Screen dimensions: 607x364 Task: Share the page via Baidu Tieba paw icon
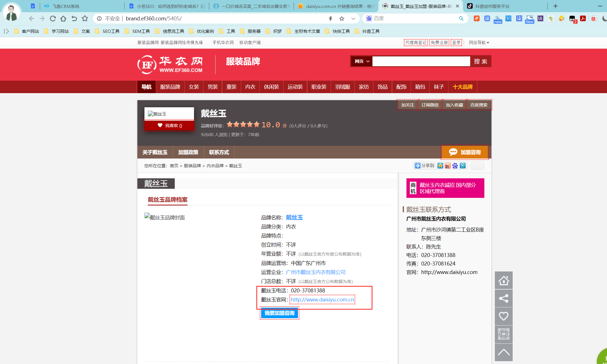pos(455,166)
